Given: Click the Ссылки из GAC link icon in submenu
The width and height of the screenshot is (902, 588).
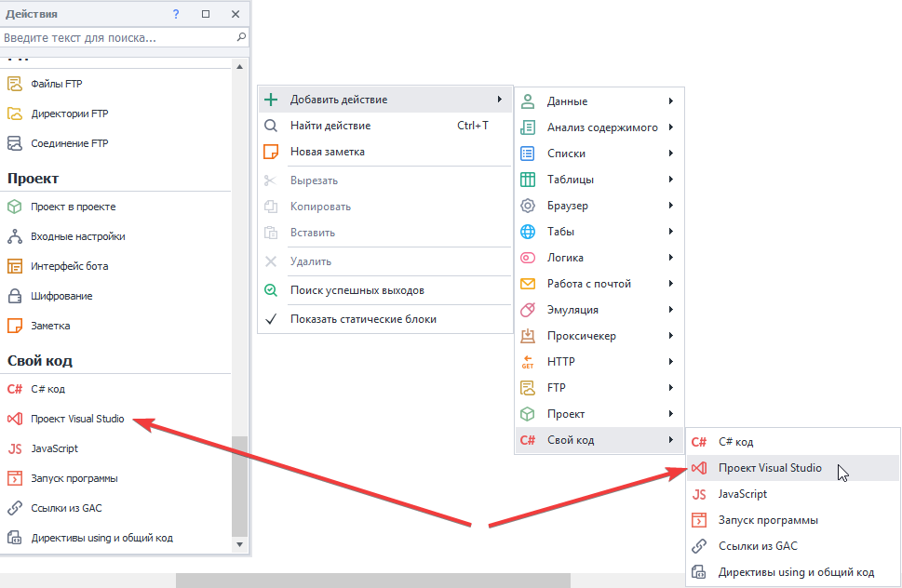Looking at the screenshot, I should pos(699,546).
